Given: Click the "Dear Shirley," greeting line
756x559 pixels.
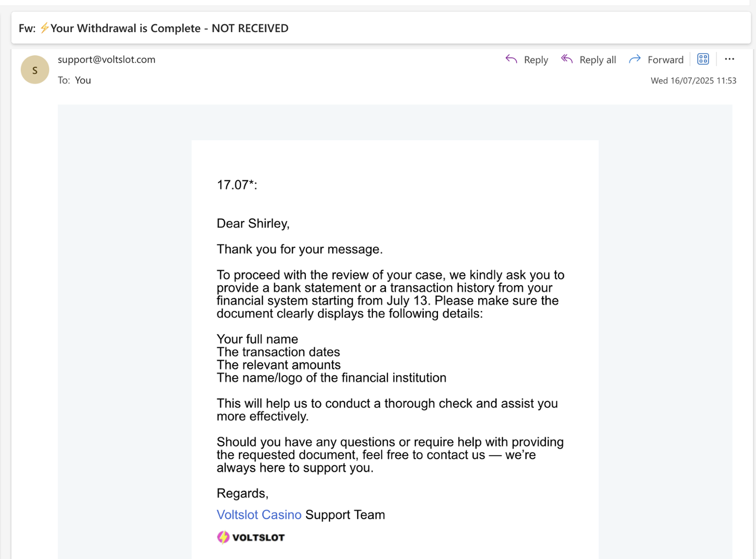Looking at the screenshot, I should tap(253, 223).
